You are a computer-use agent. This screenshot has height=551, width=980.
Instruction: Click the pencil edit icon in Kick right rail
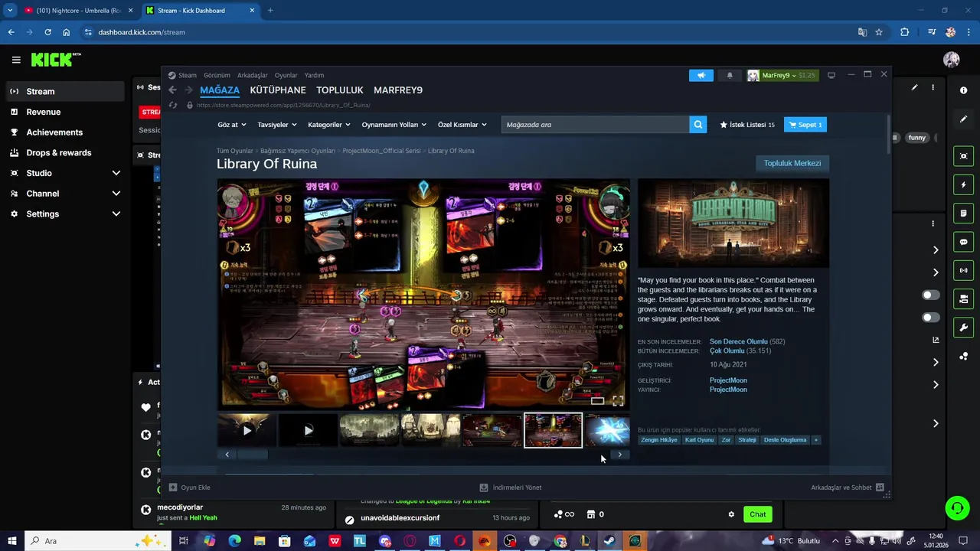coord(963,119)
